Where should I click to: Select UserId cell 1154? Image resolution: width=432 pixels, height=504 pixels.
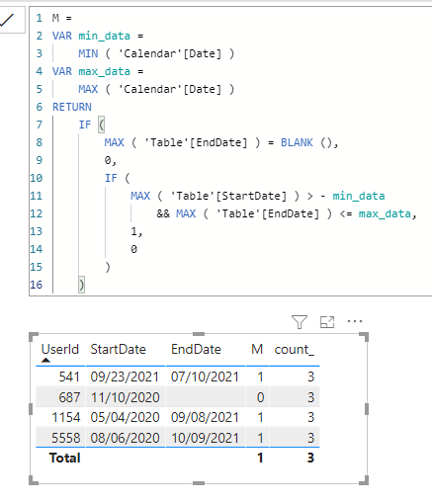tap(66, 417)
